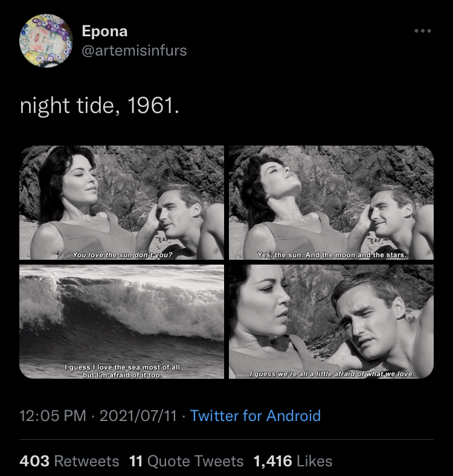Viewport: 453px width, 476px height.
Task: Open the three-dot more options menu
Action: coord(423,31)
